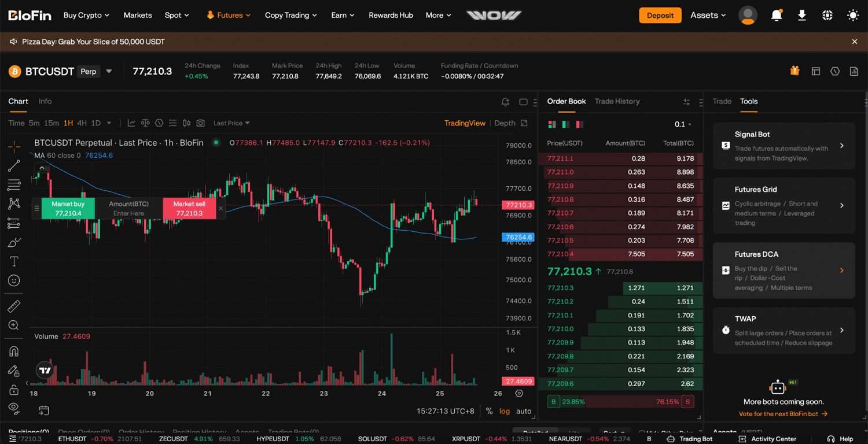Image resolution: width=868 pixels, height=444 pixels.
Task: Select the trend line drawing tool
Action: pyautogui.click(x=14, y=166)
